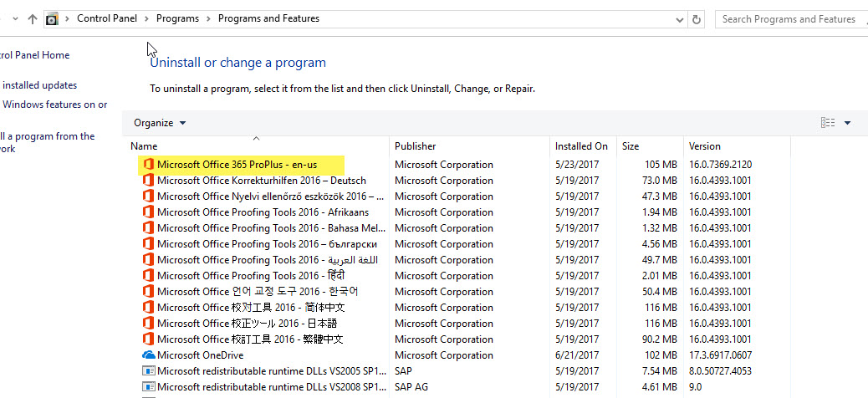Click the 105 MB size cell
Viewport: 868px width, 398px height.
coord(661,165)
